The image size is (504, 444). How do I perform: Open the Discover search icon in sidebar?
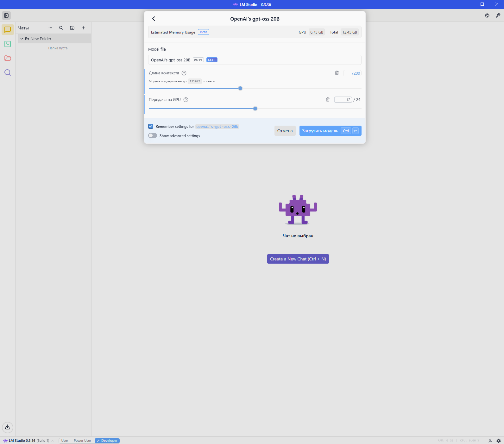(x=8, y=72)
